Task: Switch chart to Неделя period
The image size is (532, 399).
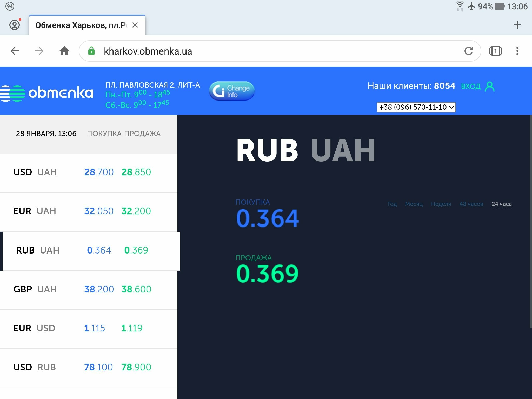Action: pos(441,204)
